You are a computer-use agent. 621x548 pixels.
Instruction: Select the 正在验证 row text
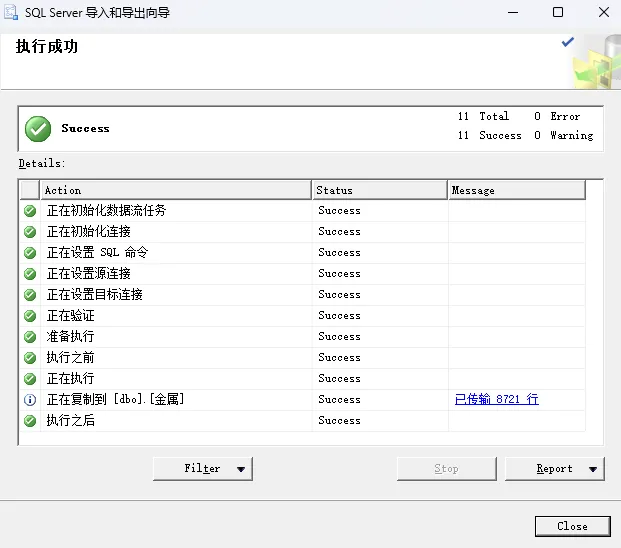70,316
